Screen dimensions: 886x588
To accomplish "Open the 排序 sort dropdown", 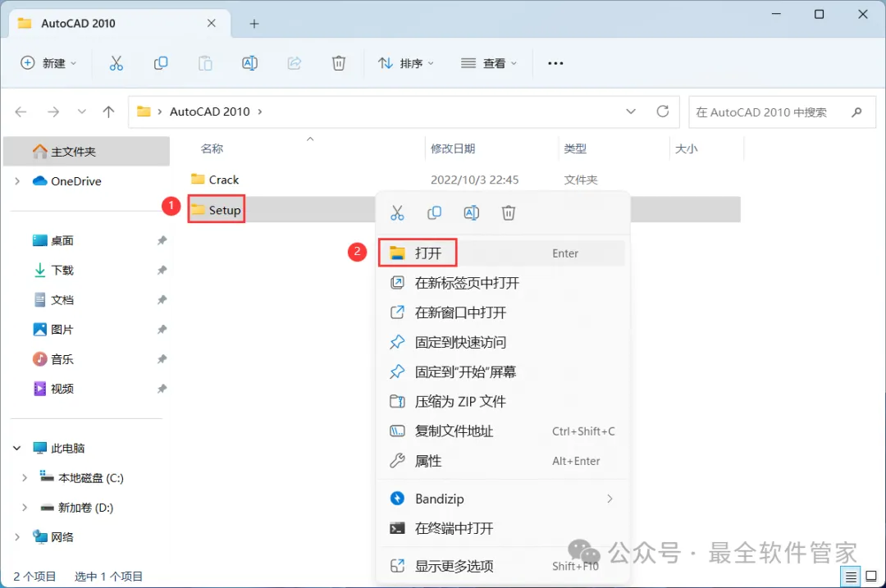I will pos(406,63).
